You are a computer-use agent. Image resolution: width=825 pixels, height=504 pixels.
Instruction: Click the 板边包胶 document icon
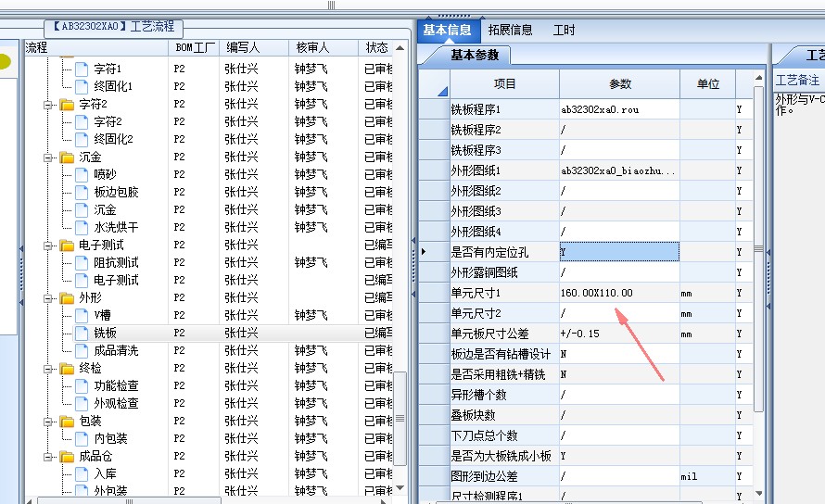pyautogui.click(x=81, y=192)
